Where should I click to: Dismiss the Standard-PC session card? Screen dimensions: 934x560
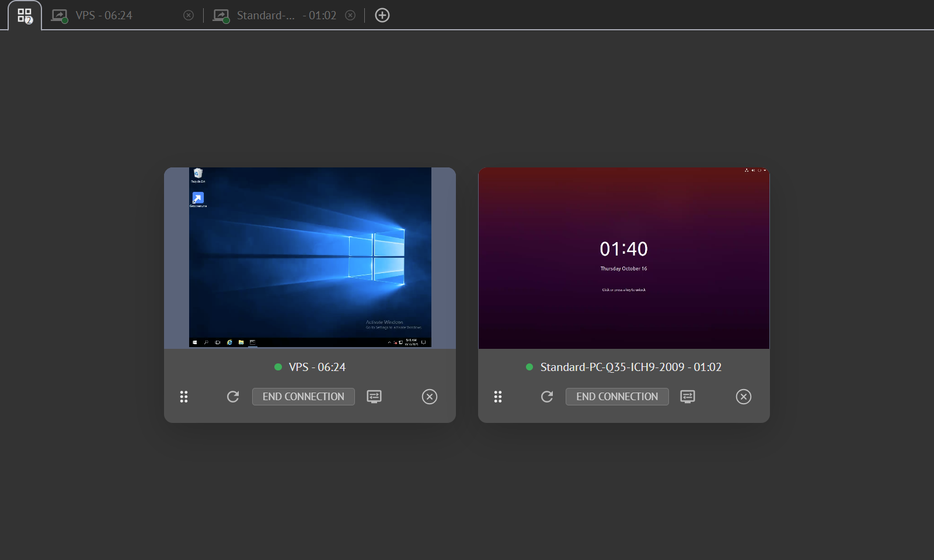pyautogui.click(x=744, y=397)
